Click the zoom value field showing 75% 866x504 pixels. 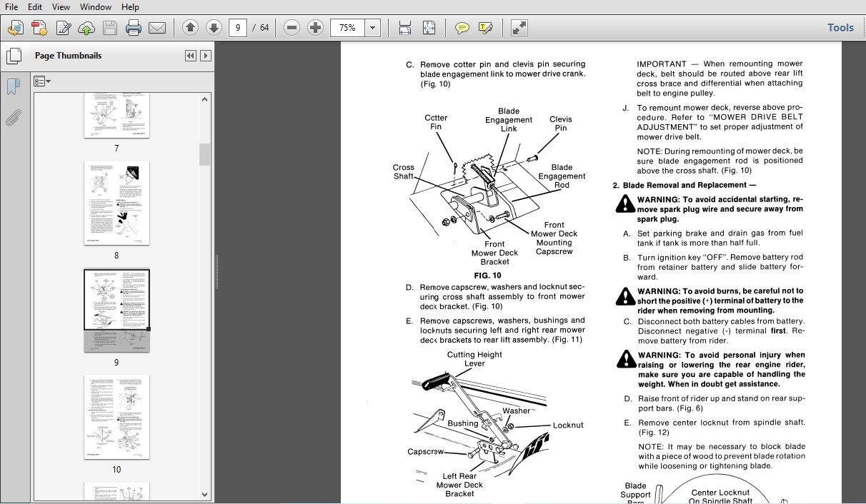[x=347, y=28]
